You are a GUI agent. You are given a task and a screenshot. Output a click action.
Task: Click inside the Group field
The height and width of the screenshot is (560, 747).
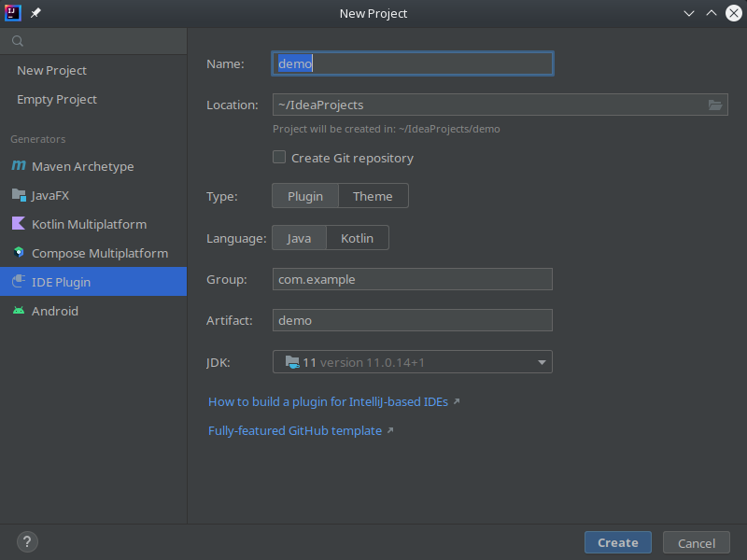(411, 279)
